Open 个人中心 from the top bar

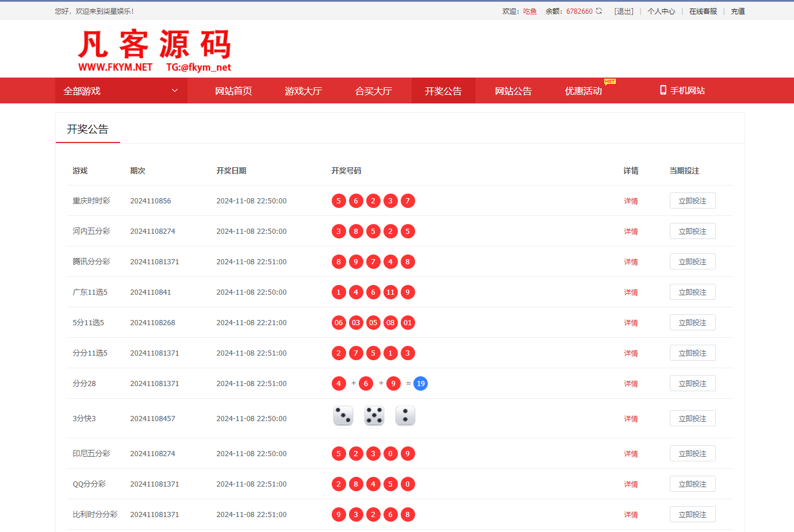coord(661,11)
